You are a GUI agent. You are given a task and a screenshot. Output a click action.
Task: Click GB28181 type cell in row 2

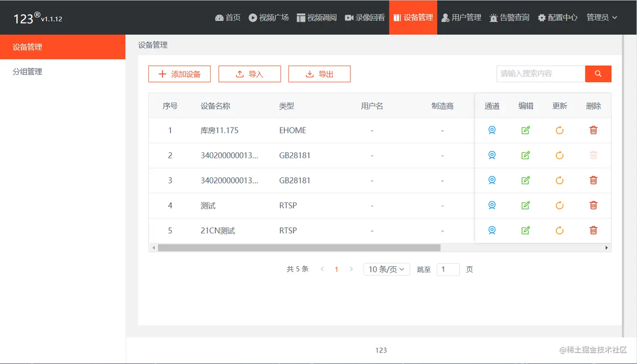click(294, 155)
